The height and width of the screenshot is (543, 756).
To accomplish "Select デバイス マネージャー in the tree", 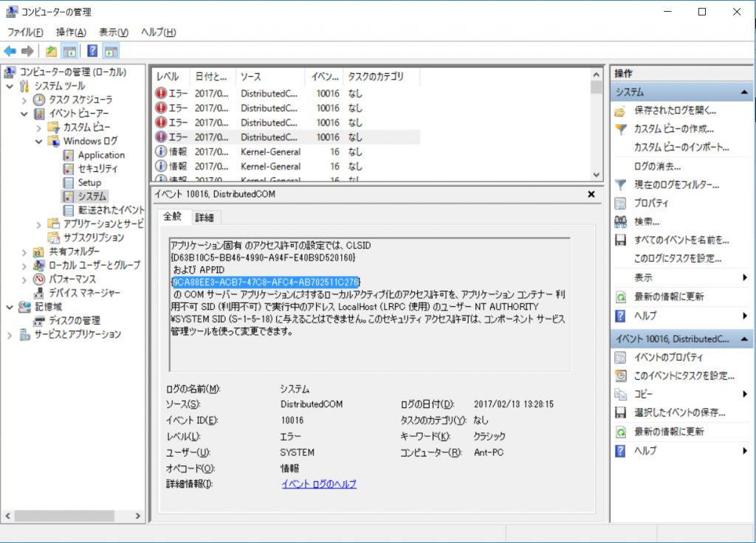I will (x=84, y=293).
